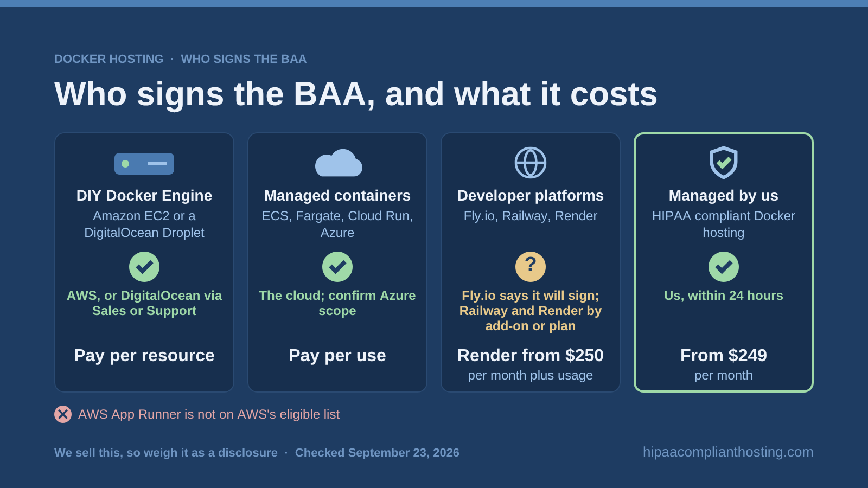Click the 'From $249' price label
This screenshot has width=868, height=488.
click(724, 355)
